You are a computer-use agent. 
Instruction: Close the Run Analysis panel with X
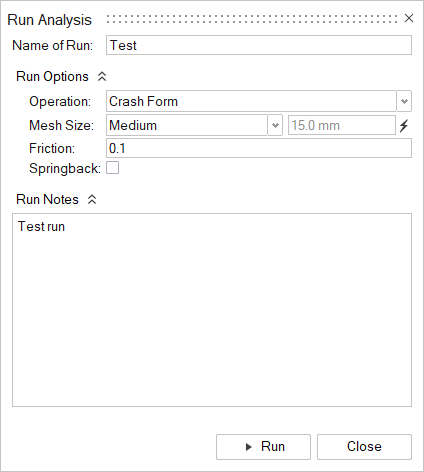(409, 18)
